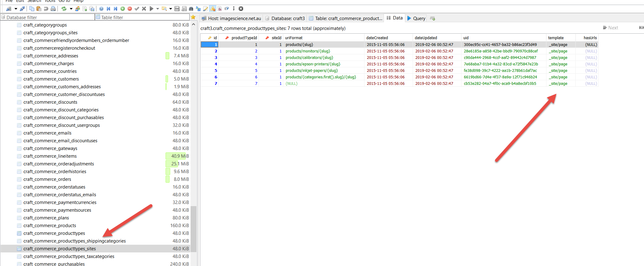Click the floppy disk save icon

[177, 9]
